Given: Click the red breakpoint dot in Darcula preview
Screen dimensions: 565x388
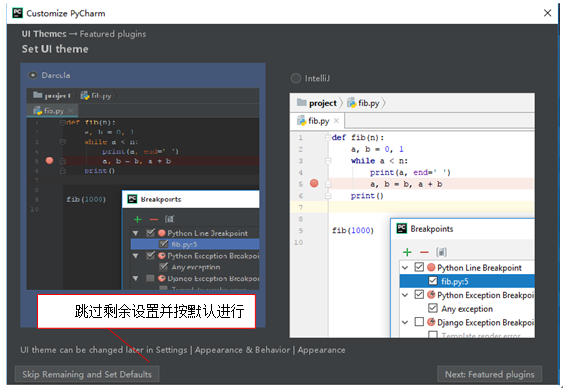Looking at the screenshot, I should (x=49, y=160).
